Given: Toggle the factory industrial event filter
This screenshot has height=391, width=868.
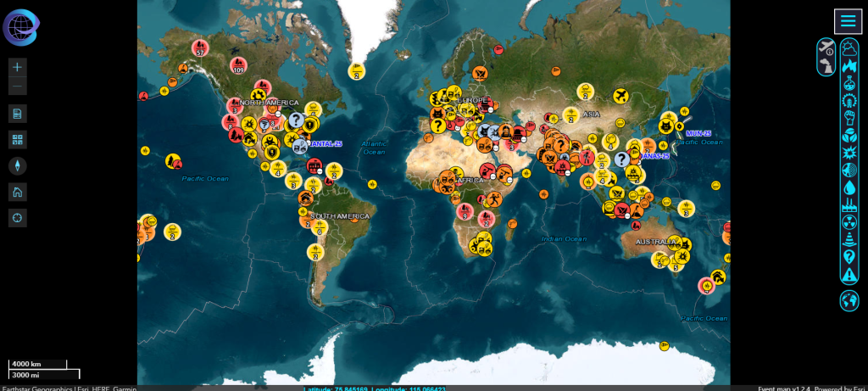Looking at the screenshot, I should click(x=849, y=205).
